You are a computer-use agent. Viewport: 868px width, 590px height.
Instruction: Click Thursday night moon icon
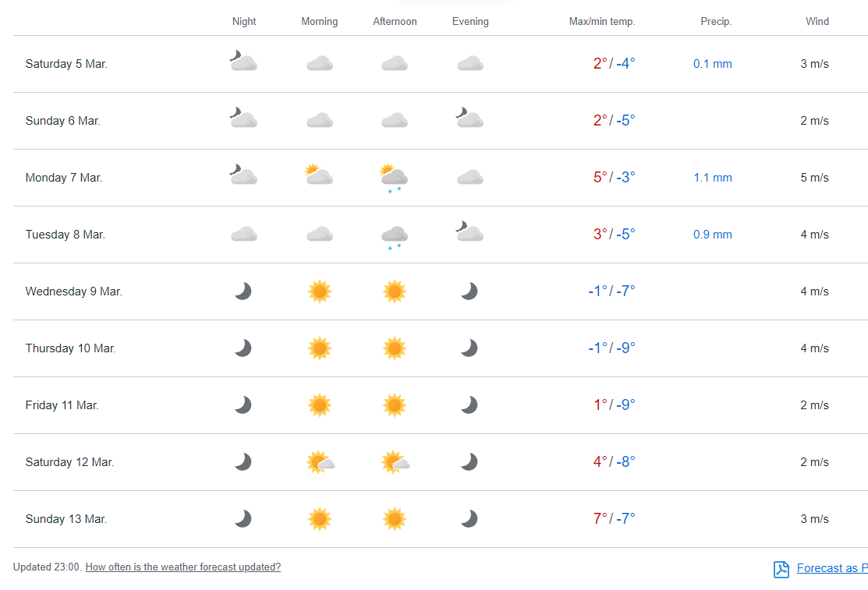pos(243,348)
